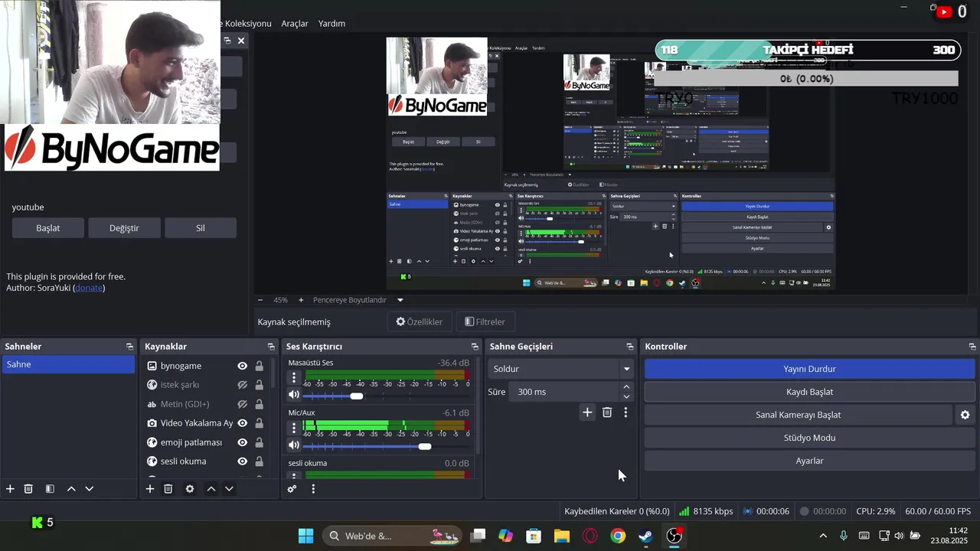This screenshot has height=551, width=980.
Task: Undock the Ses Karıştırıcı panel
Action: tap(473, 347)
